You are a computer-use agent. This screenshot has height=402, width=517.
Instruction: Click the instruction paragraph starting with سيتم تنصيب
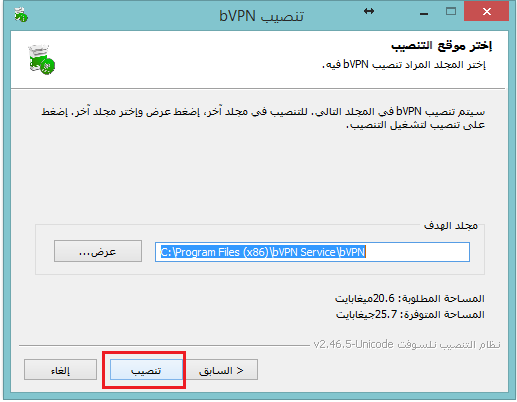click(263, 118)
